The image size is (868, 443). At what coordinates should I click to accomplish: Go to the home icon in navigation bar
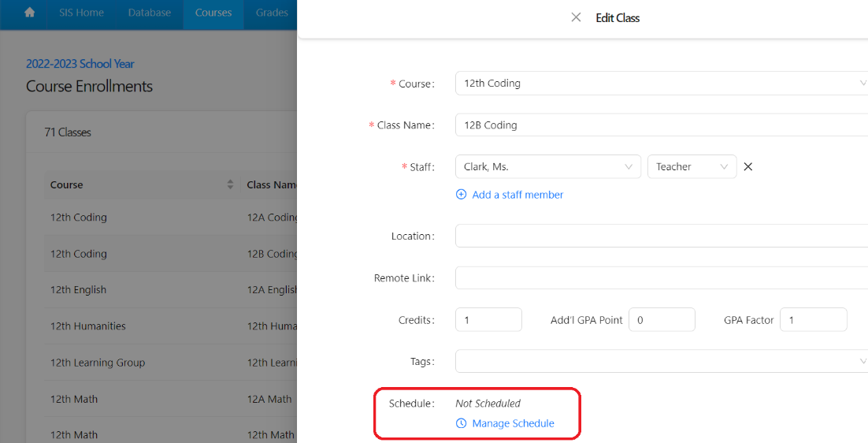(29, 12)
